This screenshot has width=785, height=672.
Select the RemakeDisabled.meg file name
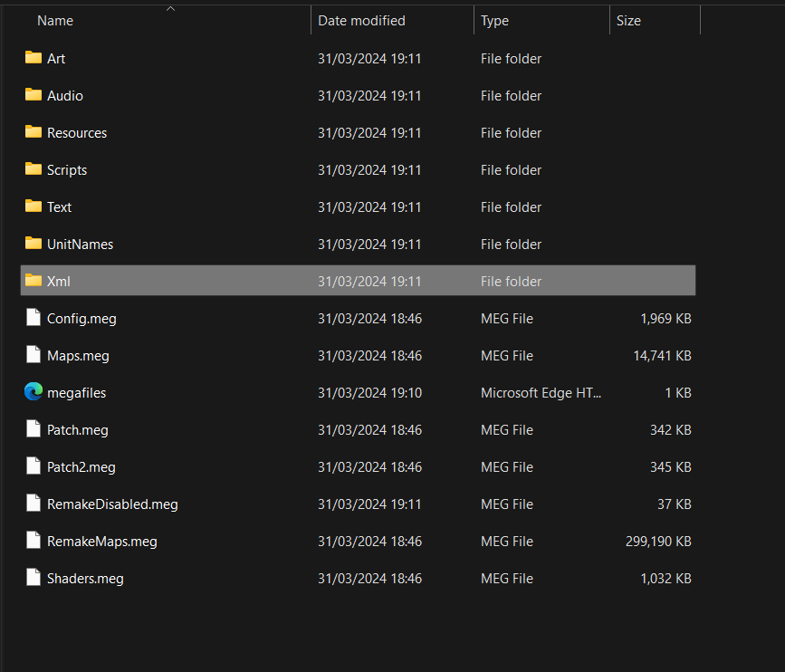pos(112,504)
